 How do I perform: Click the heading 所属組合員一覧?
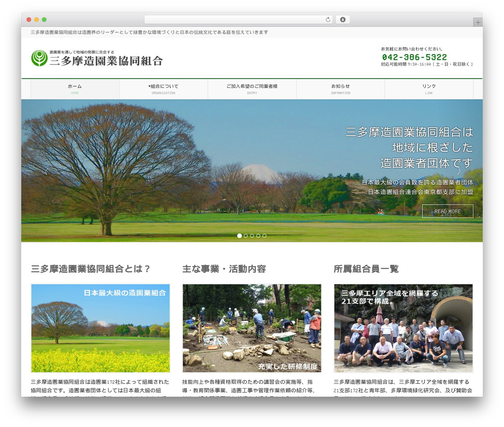click(x=366, y=269)
